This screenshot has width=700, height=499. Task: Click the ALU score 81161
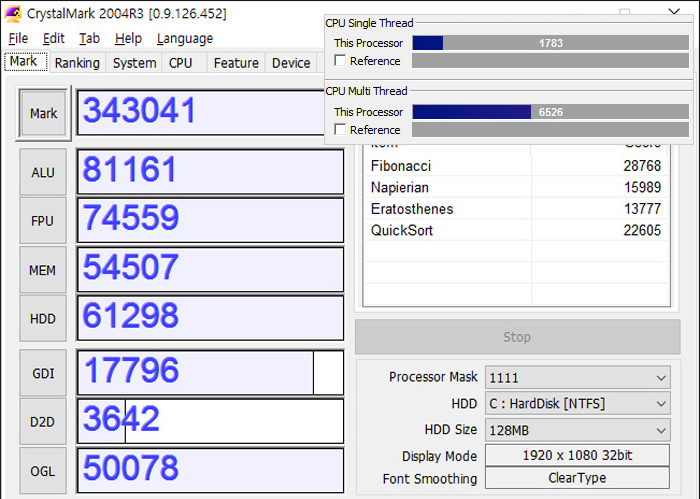click(129, 169)
